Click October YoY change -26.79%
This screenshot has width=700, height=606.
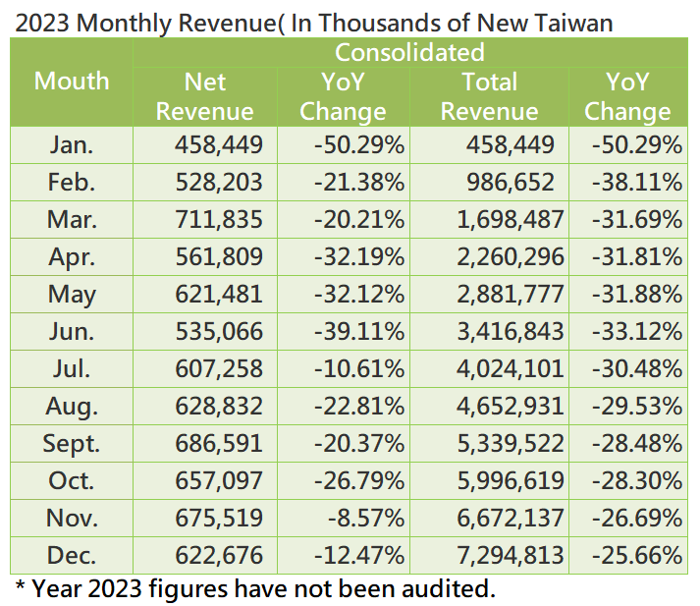click(x=358, y=481)
